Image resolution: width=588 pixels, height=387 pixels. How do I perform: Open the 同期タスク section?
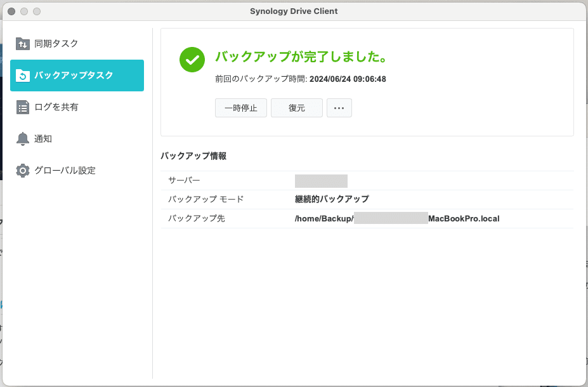click(56, 44)
